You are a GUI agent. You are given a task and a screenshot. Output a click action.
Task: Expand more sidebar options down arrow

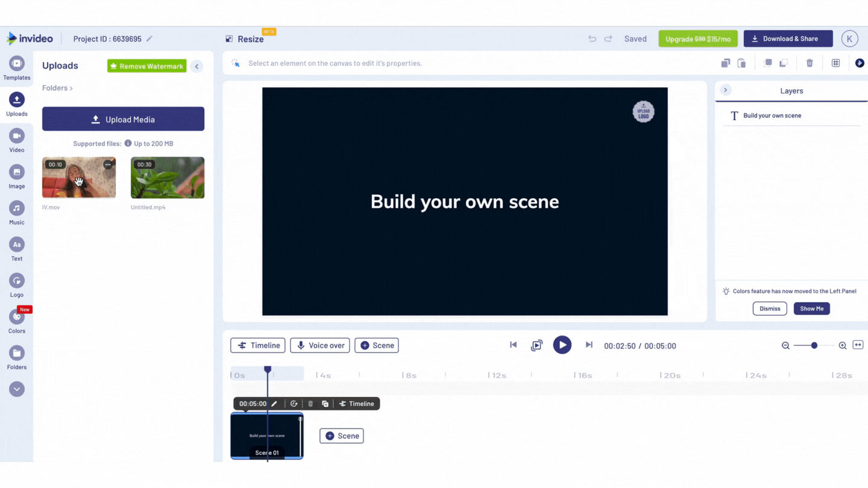[x=17, y=389]
